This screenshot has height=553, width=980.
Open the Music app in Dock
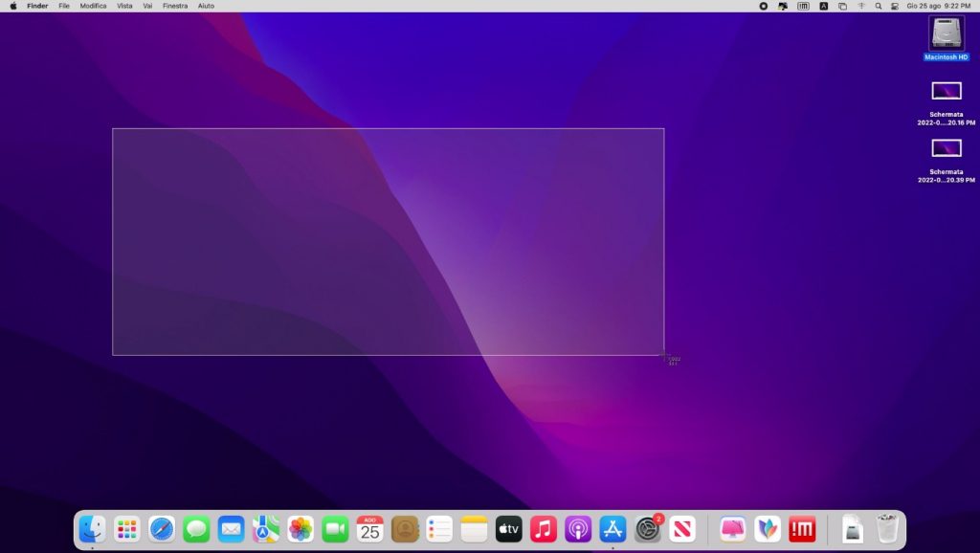coord(544,528)
